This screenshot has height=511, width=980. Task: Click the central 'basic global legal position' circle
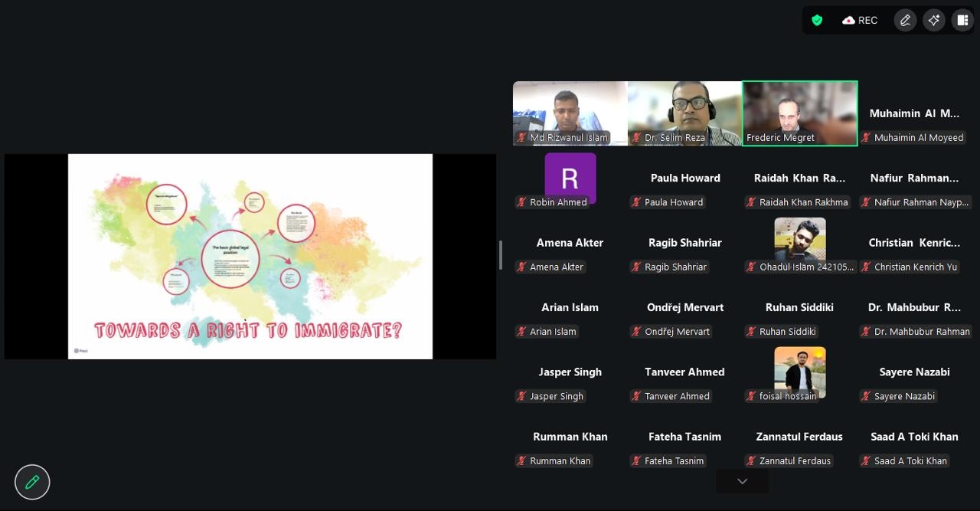coord(230,258)
